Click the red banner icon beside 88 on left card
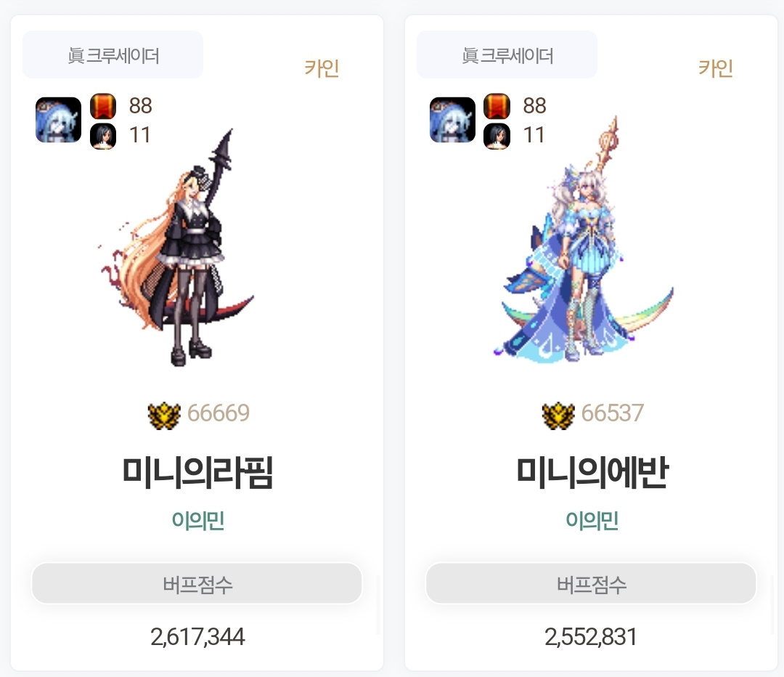The image size is (784, 677). (x=103, y=106)
